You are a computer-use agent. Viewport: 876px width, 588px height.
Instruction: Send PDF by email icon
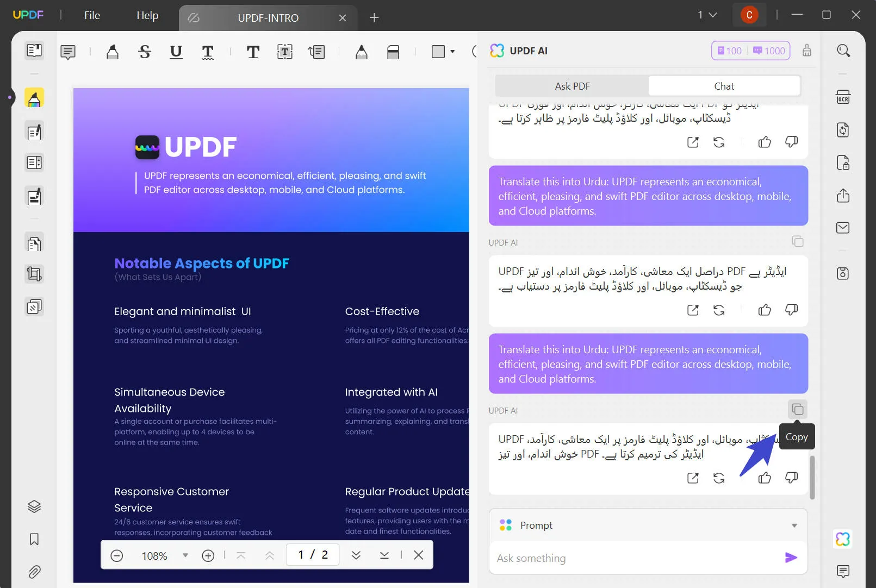click(x=843, y=228)
